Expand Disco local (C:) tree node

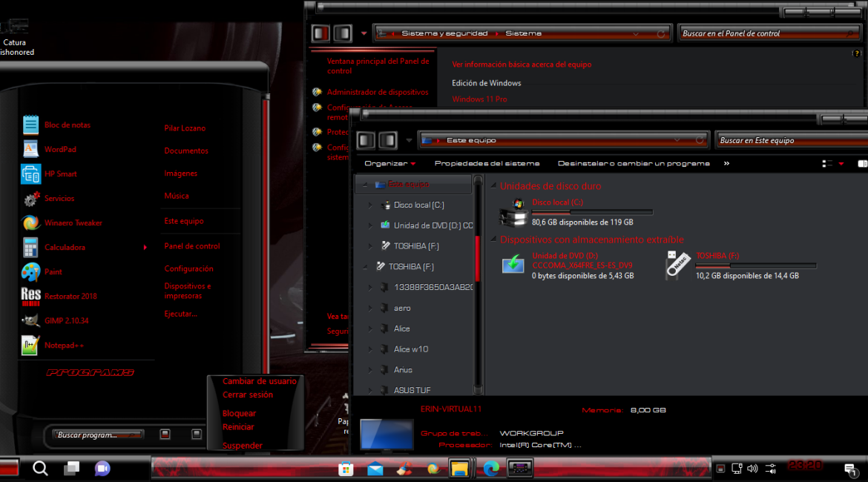coord(370,205)
